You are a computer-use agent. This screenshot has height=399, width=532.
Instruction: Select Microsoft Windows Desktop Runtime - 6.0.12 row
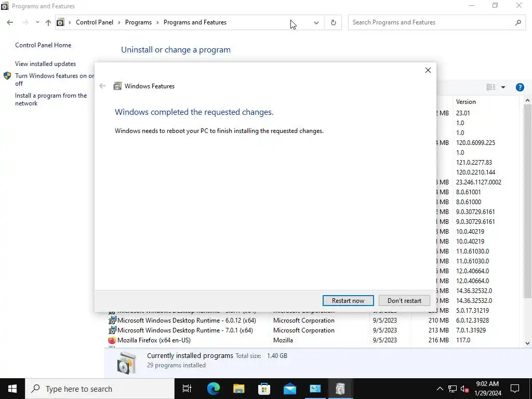(x=312, y=320)
